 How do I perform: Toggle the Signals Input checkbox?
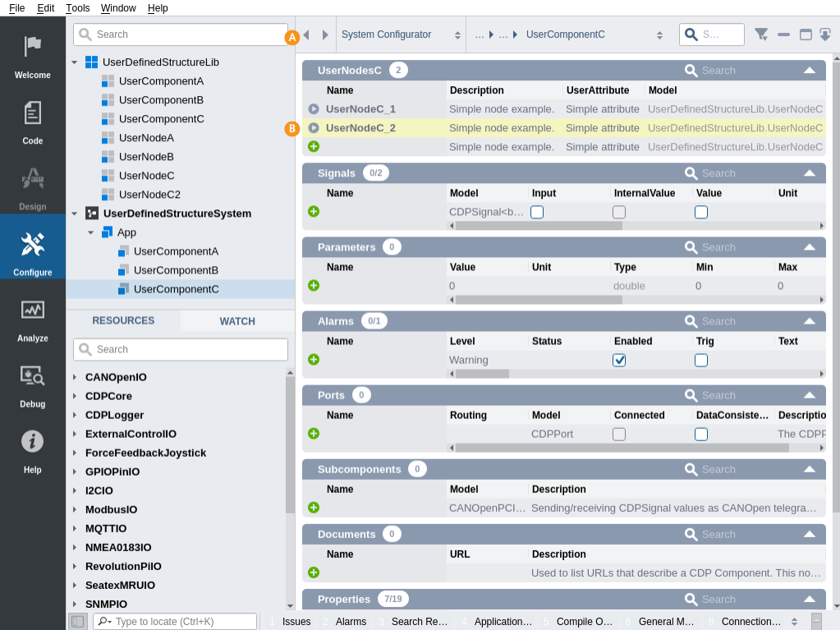(537, 212)
